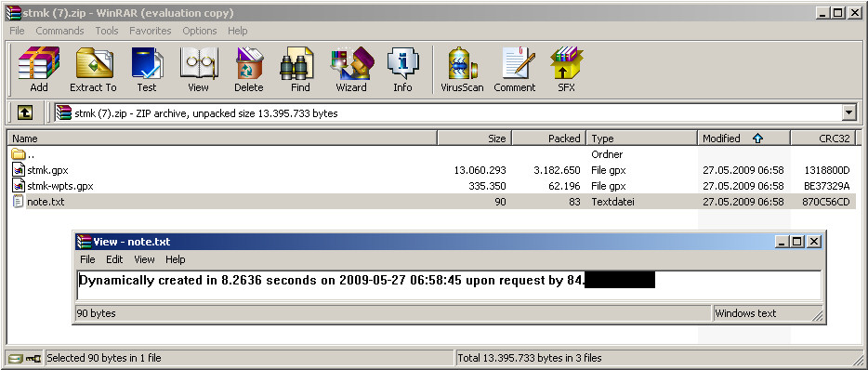868x370 pixels.
Task: Open Help menu in note.txt viewer
Action: point(176,259)
